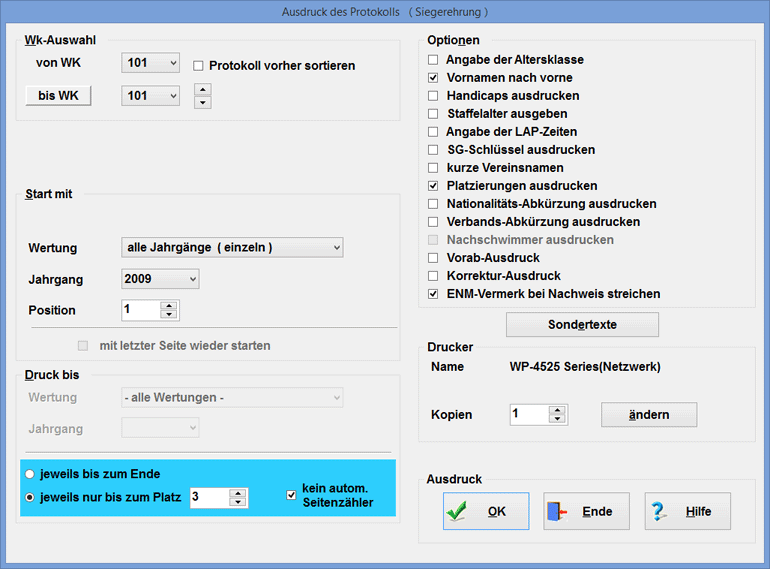
Task: Enable 'Korrektur-Ausdruck' checkbox
Action: [433, 276]
